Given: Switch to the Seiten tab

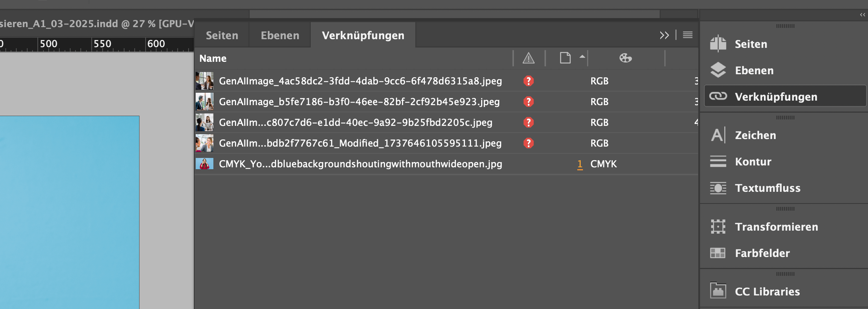Looking at the screenshot, I should click(222, 35).
